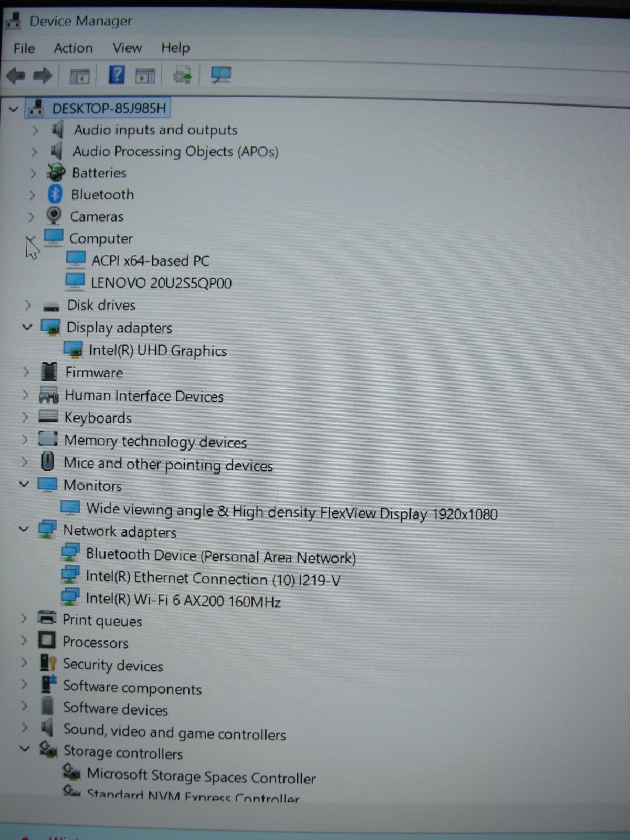Open the View menu

(127, 48)
